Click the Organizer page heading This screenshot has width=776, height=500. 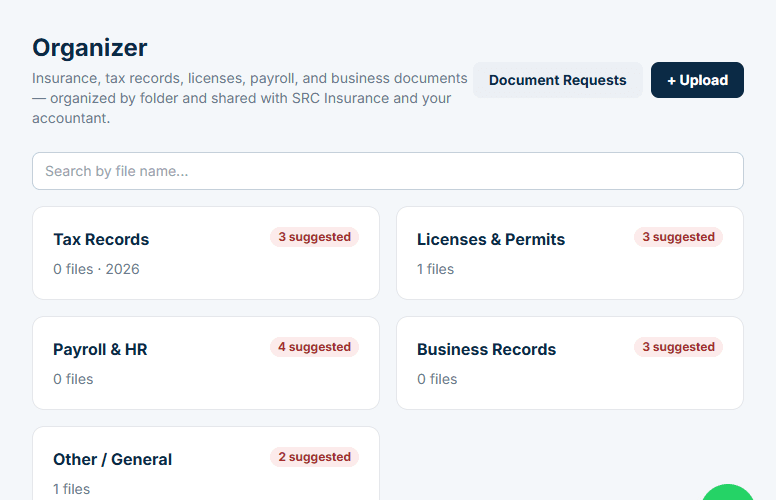(x=90, y=48)
